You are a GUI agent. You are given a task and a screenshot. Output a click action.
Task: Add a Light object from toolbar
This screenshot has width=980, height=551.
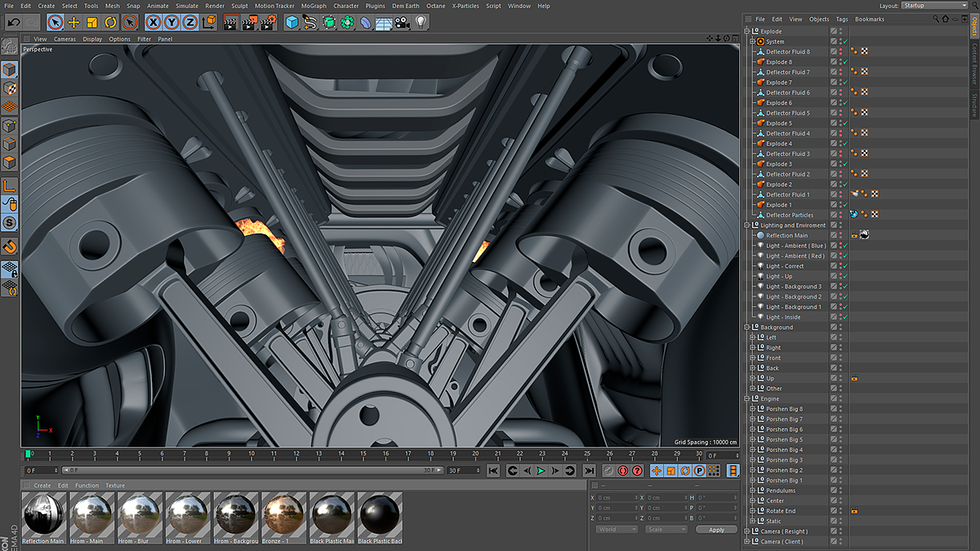click(421, 23)
